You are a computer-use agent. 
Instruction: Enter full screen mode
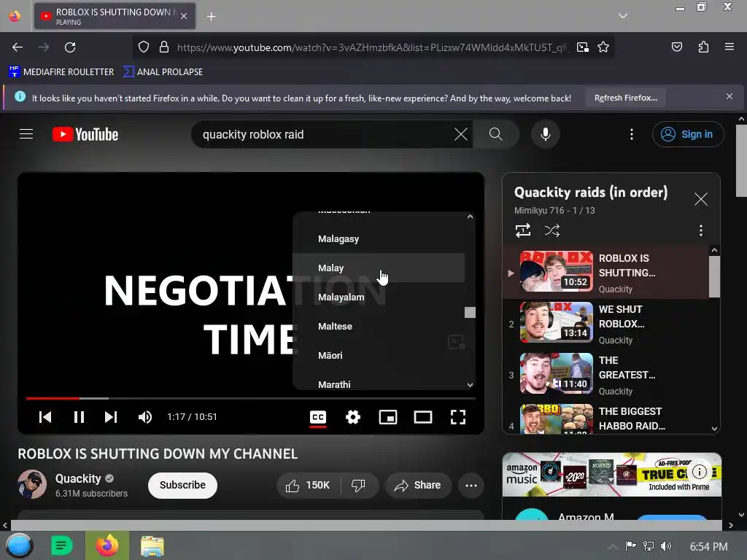[x=458, y=417]
